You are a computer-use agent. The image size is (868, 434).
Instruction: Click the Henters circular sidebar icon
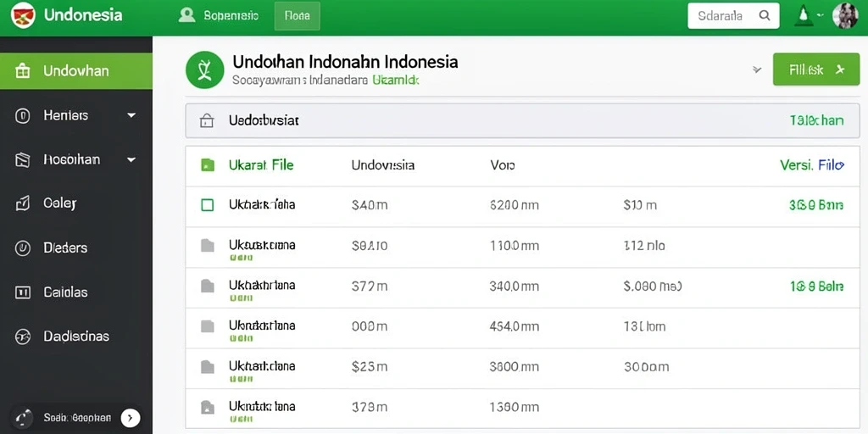(x=22, y=115)
